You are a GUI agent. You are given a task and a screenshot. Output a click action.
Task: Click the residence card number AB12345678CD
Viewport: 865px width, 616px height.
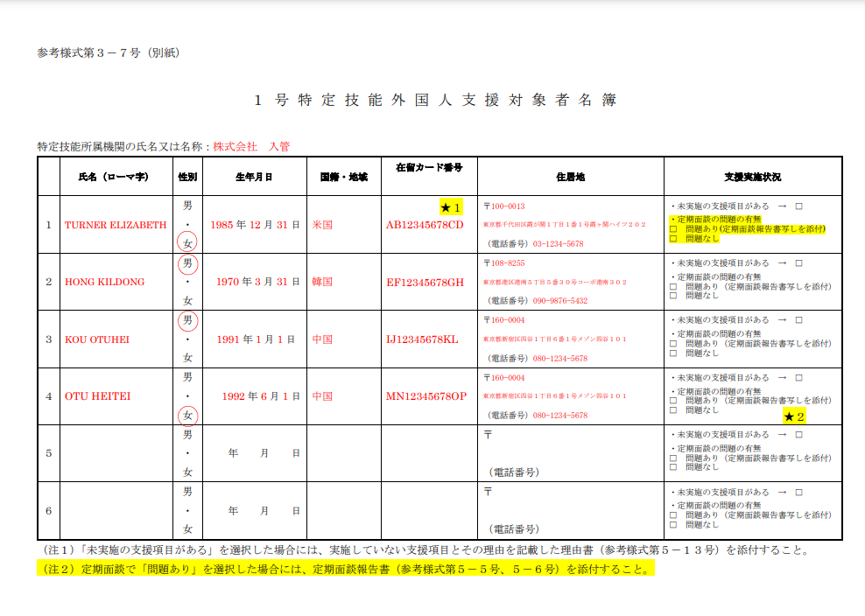coord(425,225)
